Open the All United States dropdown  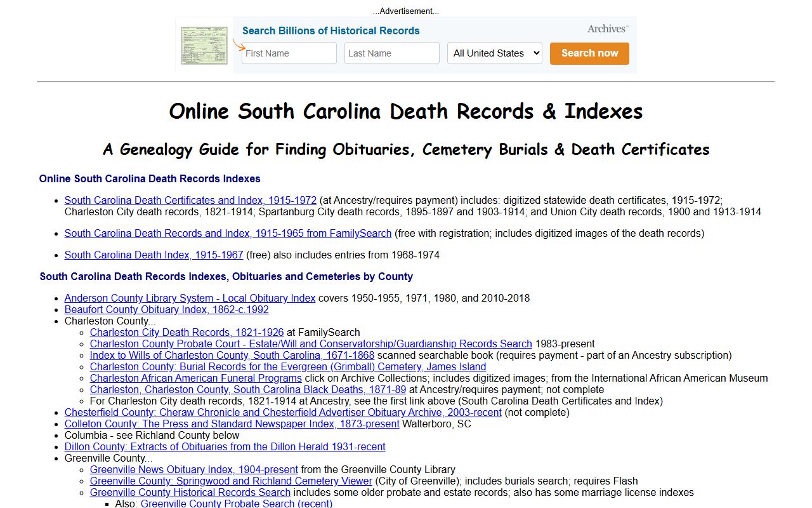pyautogui.click(x=495, y=53)
